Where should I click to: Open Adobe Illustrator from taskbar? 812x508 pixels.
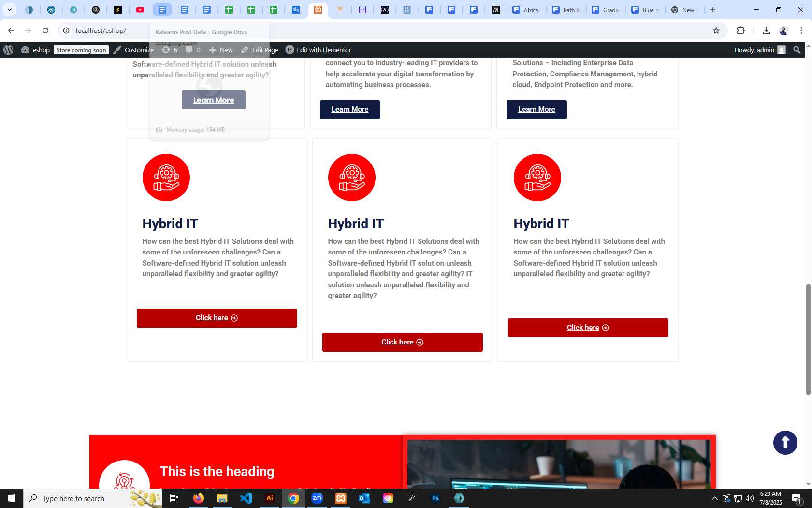[x=270, y=498]
